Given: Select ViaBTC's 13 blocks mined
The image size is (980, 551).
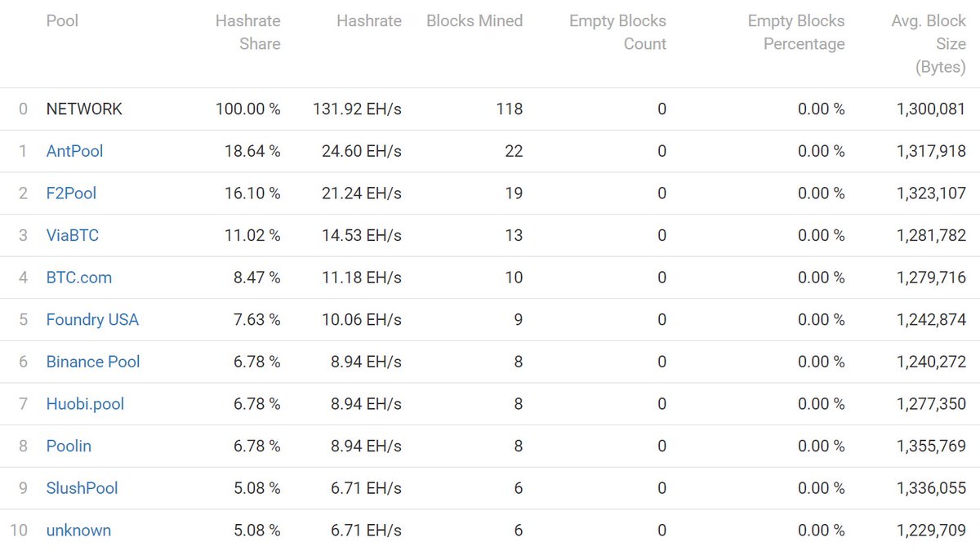Looking at the screenshot, I should click(x=514, y=235).
